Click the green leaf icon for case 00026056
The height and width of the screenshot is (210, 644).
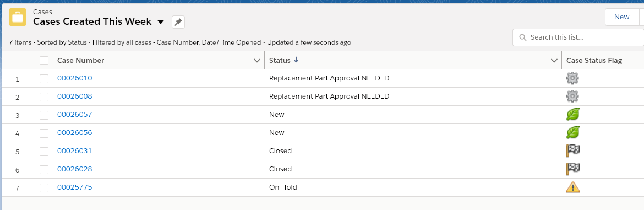coord(572,132)
